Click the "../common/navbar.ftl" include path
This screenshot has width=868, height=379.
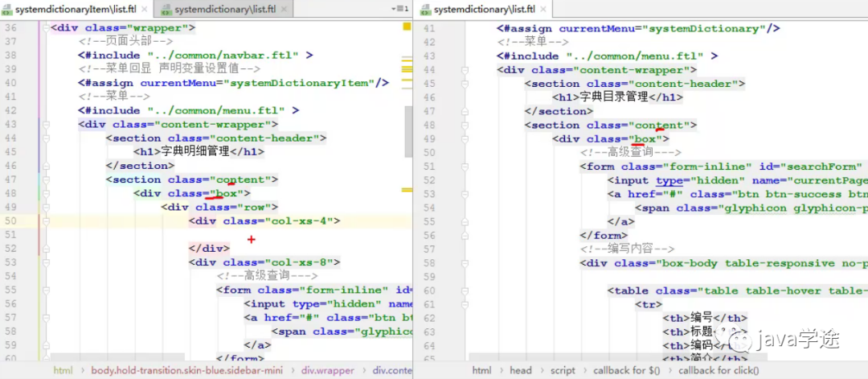click(223, 56)
